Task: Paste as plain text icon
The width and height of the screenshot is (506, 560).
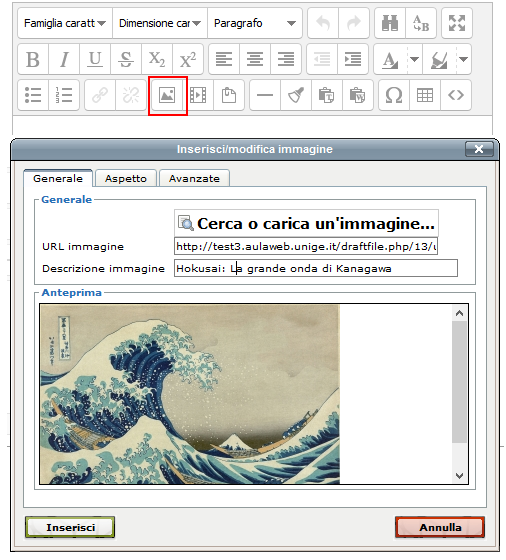Action: point(327,95)
